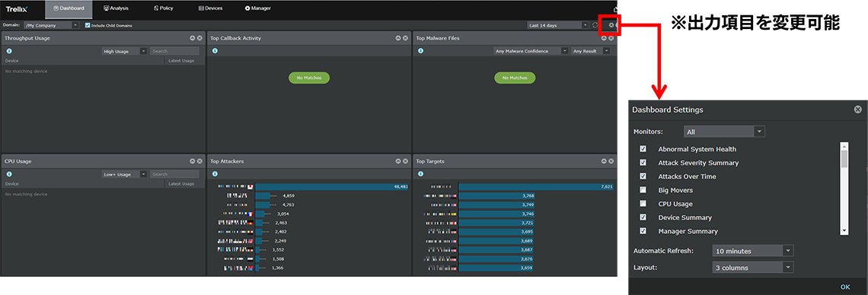Screen dimensions: 868x295
Task: Collapse the Top Callback Activity panel
Action: pyautogui.click(x=398, y=38)
